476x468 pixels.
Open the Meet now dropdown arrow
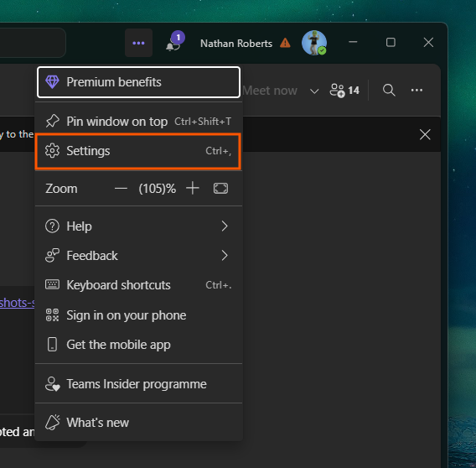point(314,91)
